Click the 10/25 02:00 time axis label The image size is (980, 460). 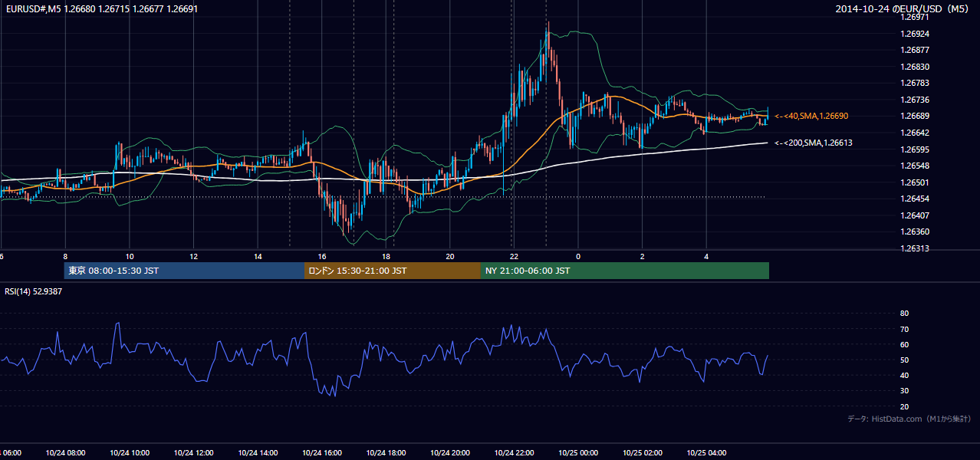pyautogui.click(x=643, y=452)
